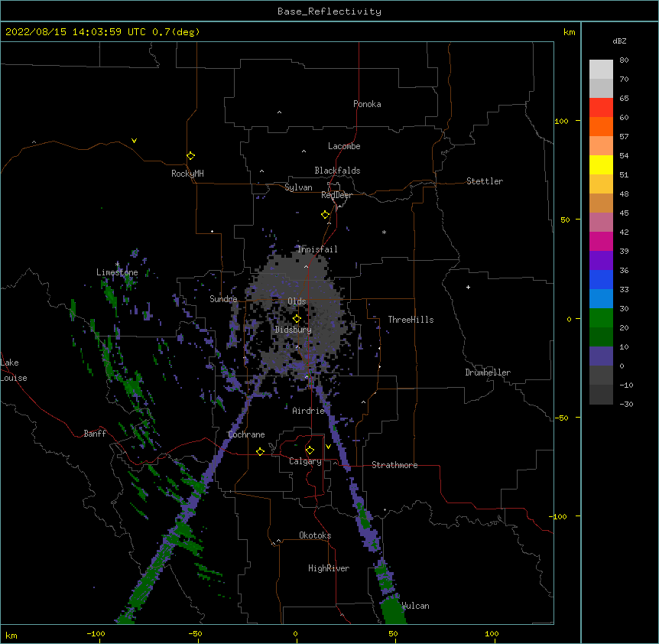Select the light blue 33-30 dBZ legend swatch
Screen dimensions: 659x644
pos(601,299)
